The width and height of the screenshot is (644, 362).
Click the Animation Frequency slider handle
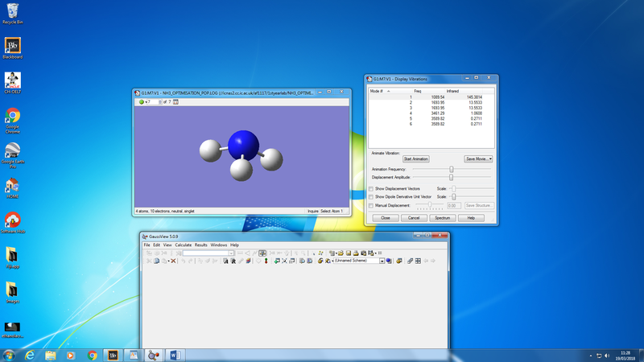[452, 169]
